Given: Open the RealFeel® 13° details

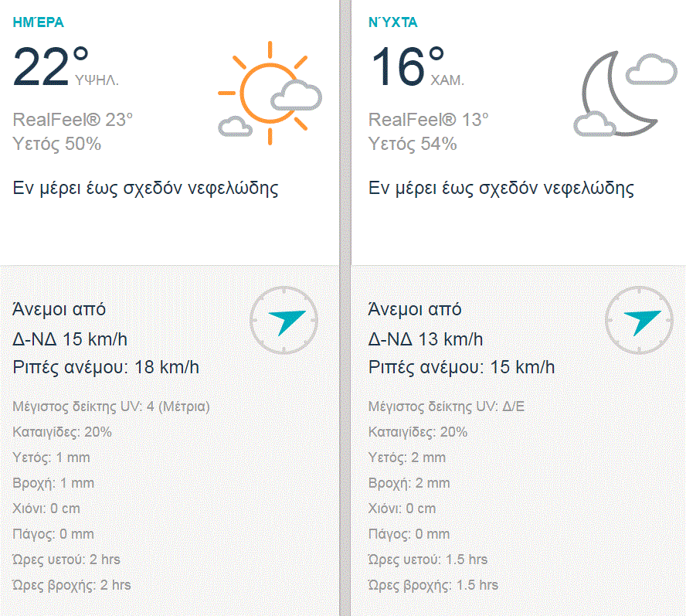Looking at the screenshot, I should click(x=428, y=120).
